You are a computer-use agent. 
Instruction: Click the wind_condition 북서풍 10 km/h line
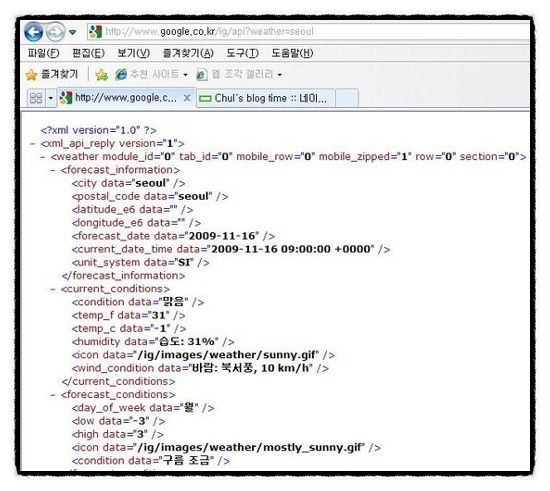[200, 368]
